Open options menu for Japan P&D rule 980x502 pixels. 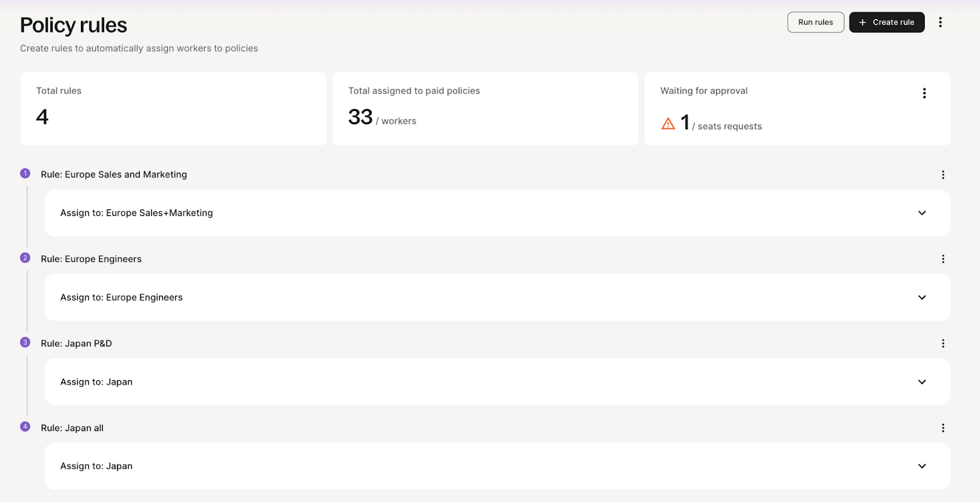point(943,343)
